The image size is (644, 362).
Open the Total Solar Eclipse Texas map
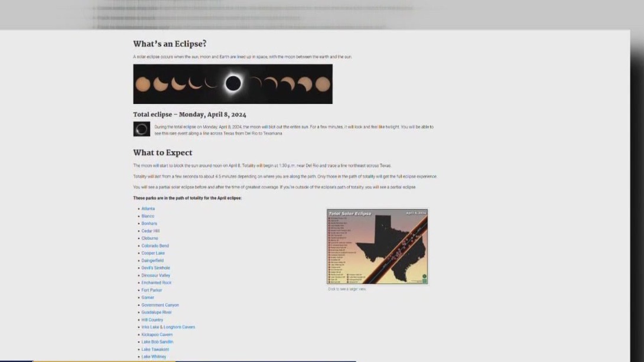click(377, 246)
